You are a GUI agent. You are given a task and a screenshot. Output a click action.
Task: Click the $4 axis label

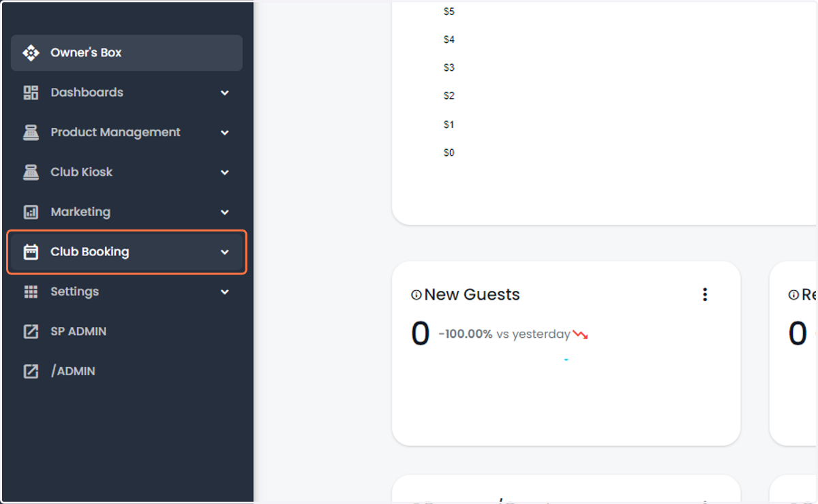point(449,40)
